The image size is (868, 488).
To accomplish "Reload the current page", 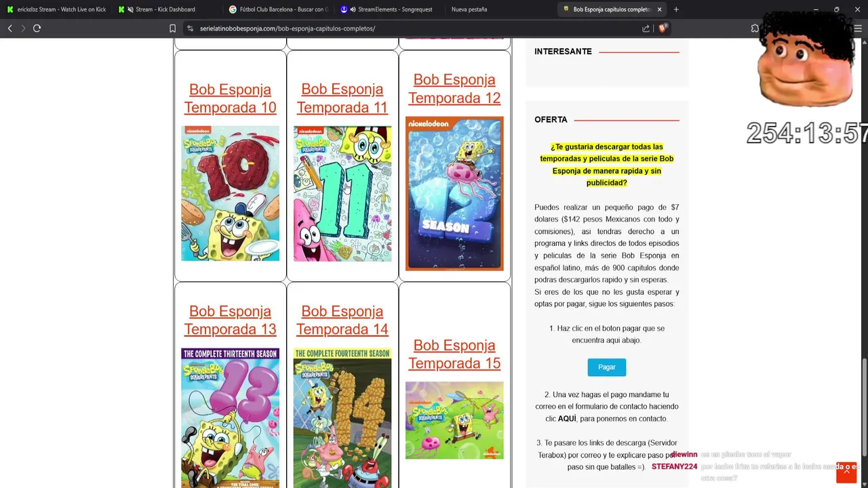I will click(x=37, y=28).
